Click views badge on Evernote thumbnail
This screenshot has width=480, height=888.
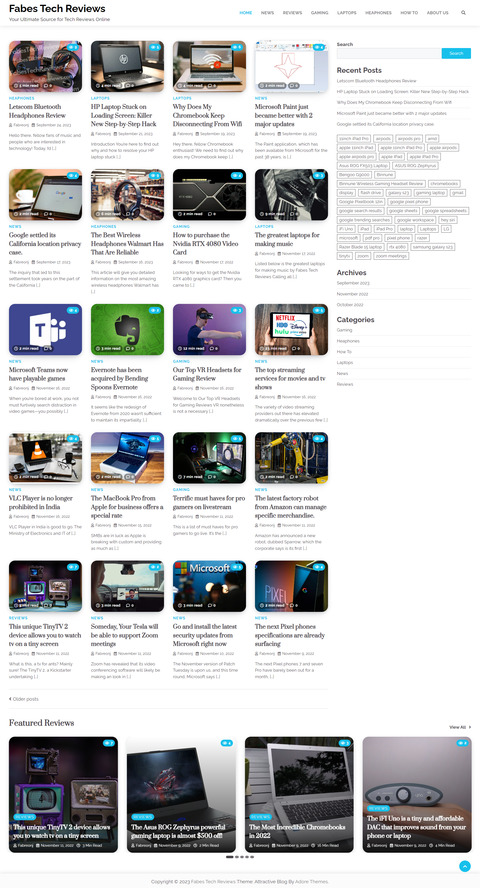[155, 310]
